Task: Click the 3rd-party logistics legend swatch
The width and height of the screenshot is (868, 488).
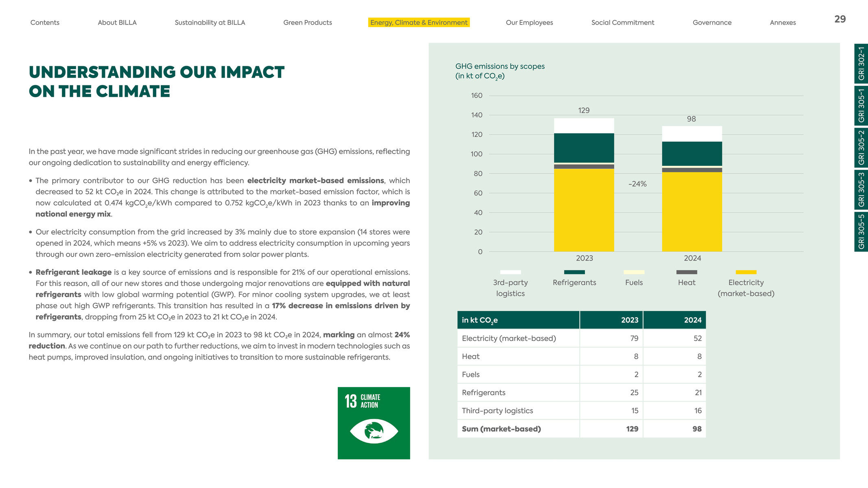Action: click(510, 272)
